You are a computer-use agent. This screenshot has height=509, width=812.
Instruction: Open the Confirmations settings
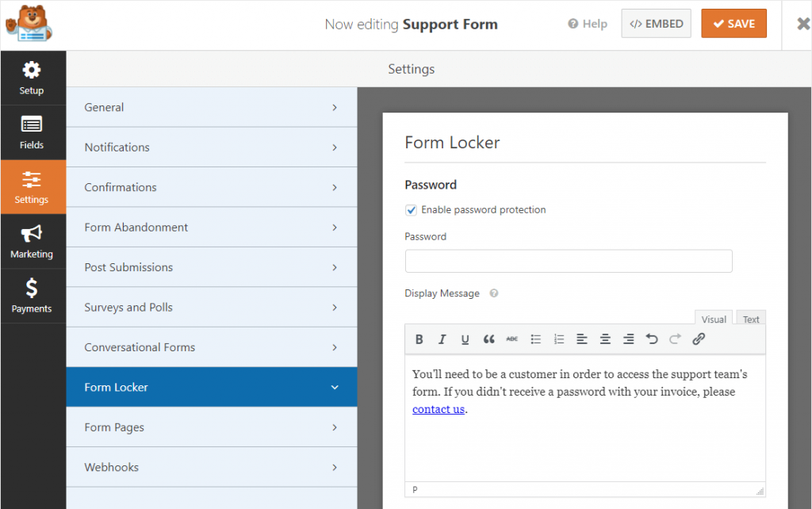[x=211, y=186]
